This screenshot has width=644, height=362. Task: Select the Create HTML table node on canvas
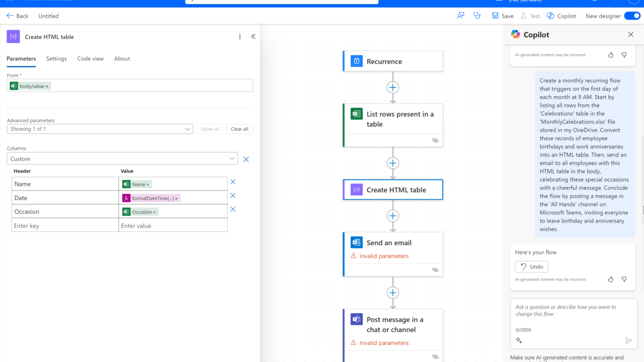[x=393, y=190]
